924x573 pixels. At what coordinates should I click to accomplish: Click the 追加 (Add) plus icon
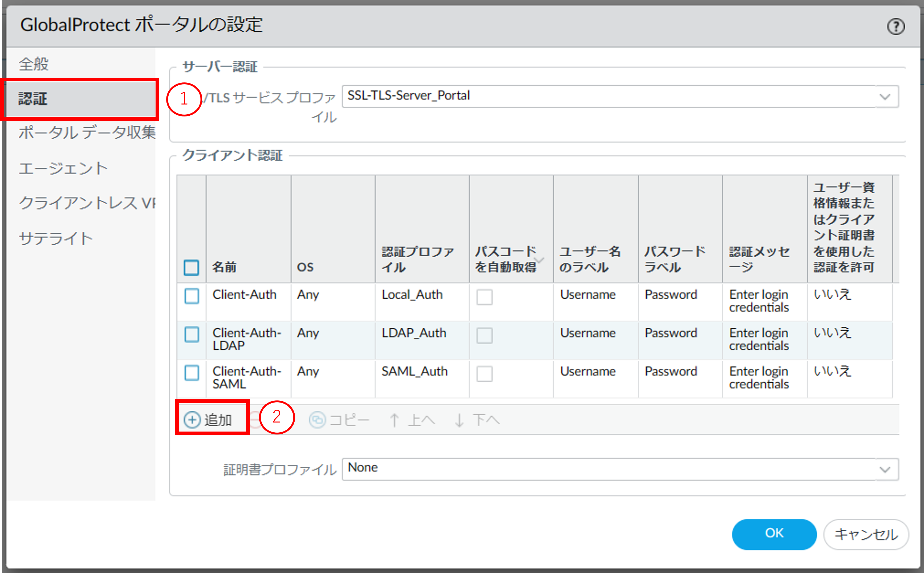pos(192,420)
